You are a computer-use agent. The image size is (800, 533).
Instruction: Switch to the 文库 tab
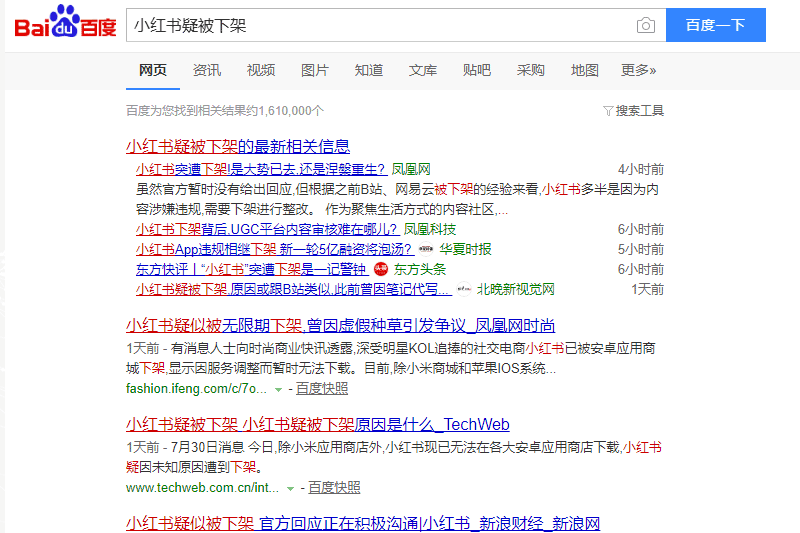point(423,70)
